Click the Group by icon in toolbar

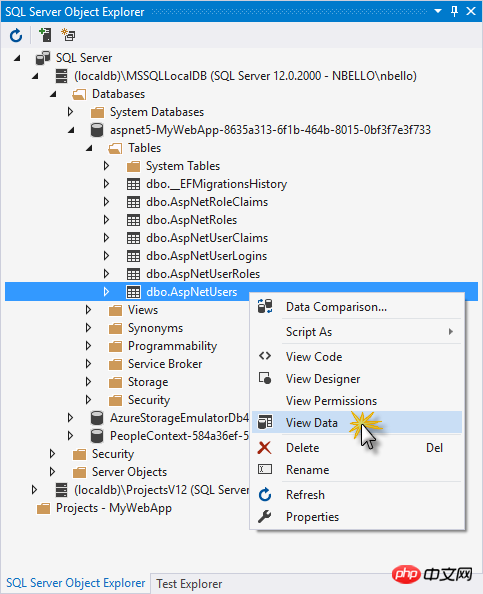tap(68, 35)
